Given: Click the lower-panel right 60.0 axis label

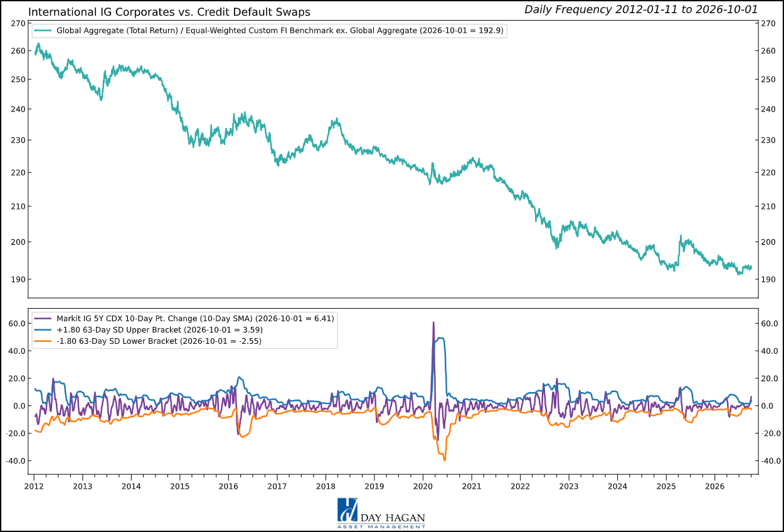Looking at the screenshot, I should pos(771,324).
